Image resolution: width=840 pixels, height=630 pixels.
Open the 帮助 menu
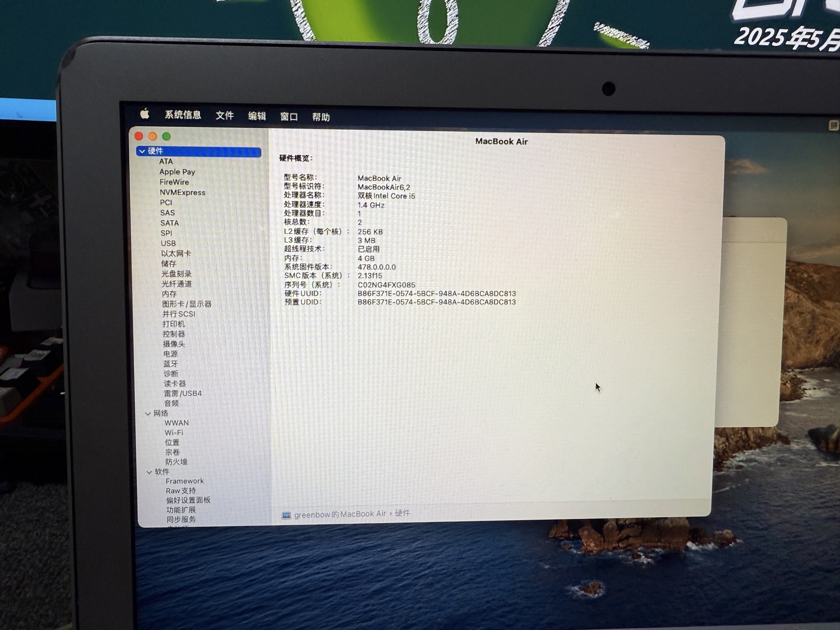(x=321, y=117)
